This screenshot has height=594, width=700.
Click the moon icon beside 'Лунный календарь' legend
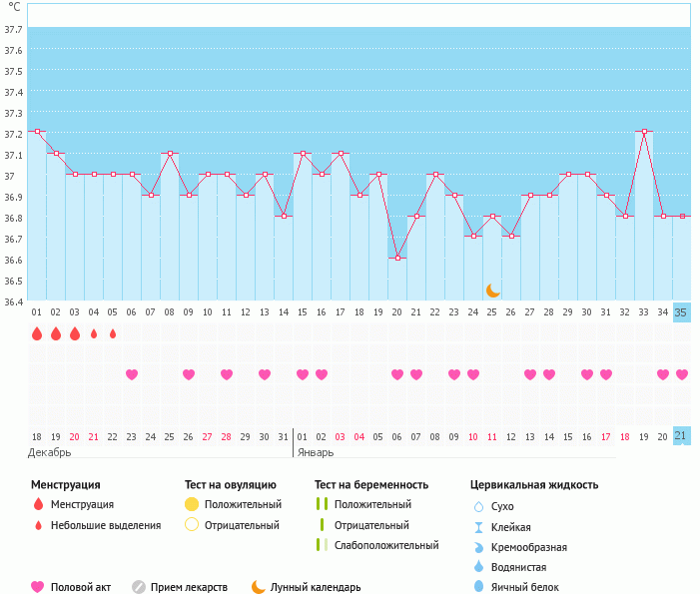coord(259,587)
